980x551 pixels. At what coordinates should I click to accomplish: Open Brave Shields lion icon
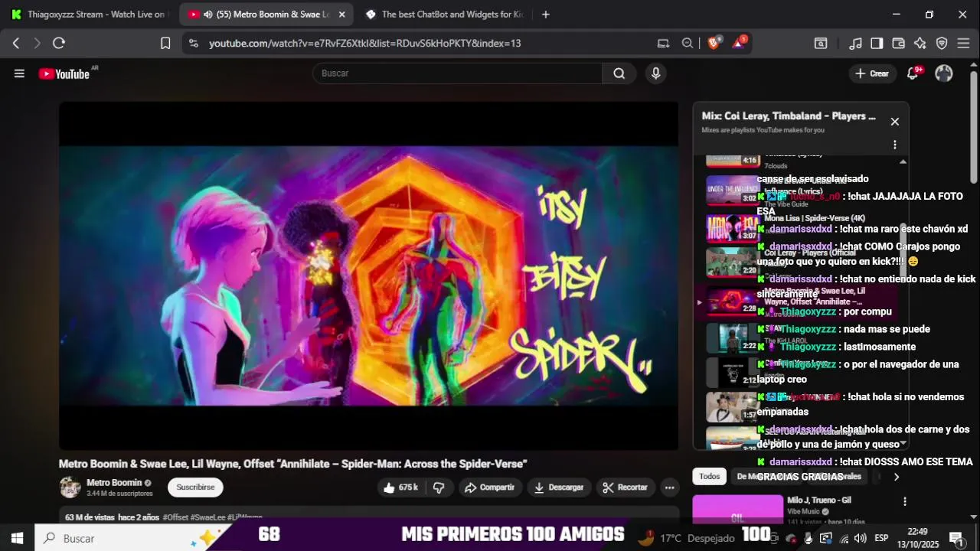tap(714, 44)
